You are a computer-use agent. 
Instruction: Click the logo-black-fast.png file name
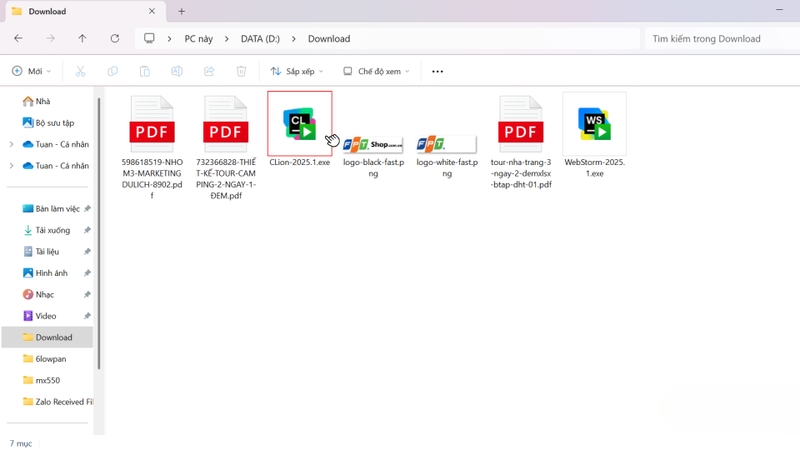(373, 168)
